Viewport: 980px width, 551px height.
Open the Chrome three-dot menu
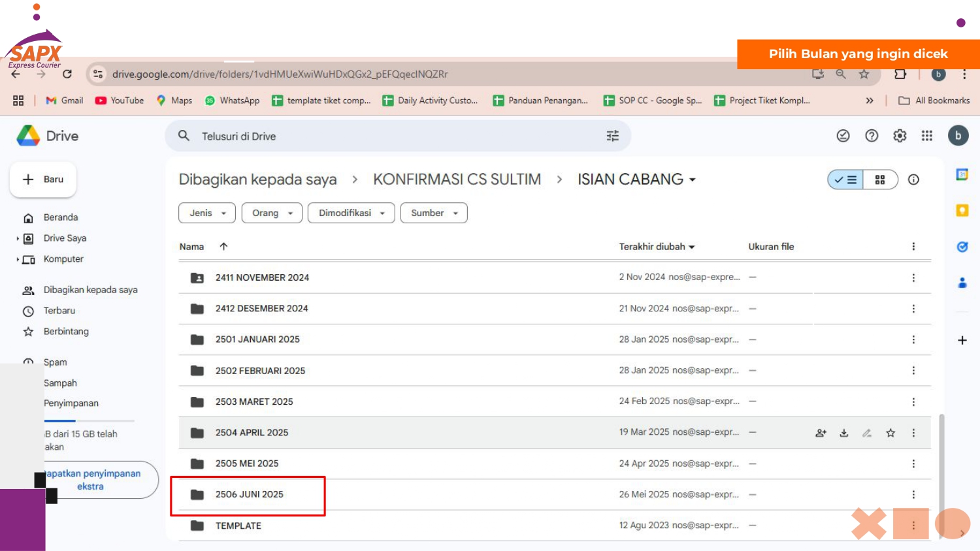[964, 74]
